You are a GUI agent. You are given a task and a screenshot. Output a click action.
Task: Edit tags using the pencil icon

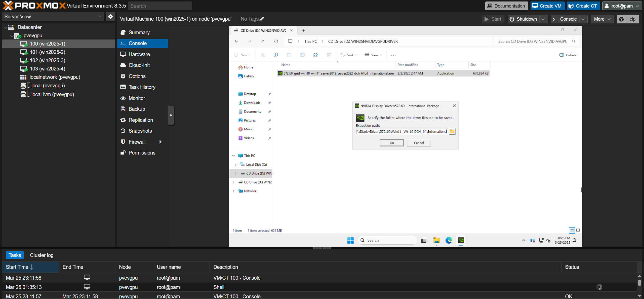point(262,19)
